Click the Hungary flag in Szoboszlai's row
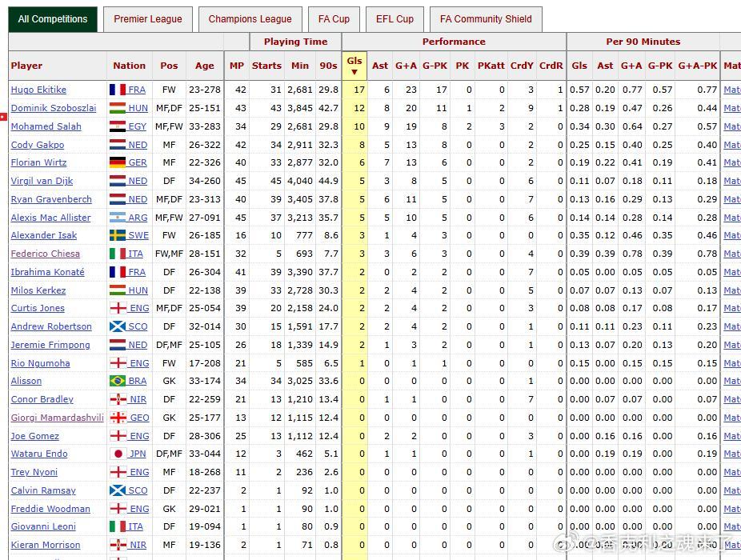The width and height of the screenshot is (741, 560). (x=118, y=108)
